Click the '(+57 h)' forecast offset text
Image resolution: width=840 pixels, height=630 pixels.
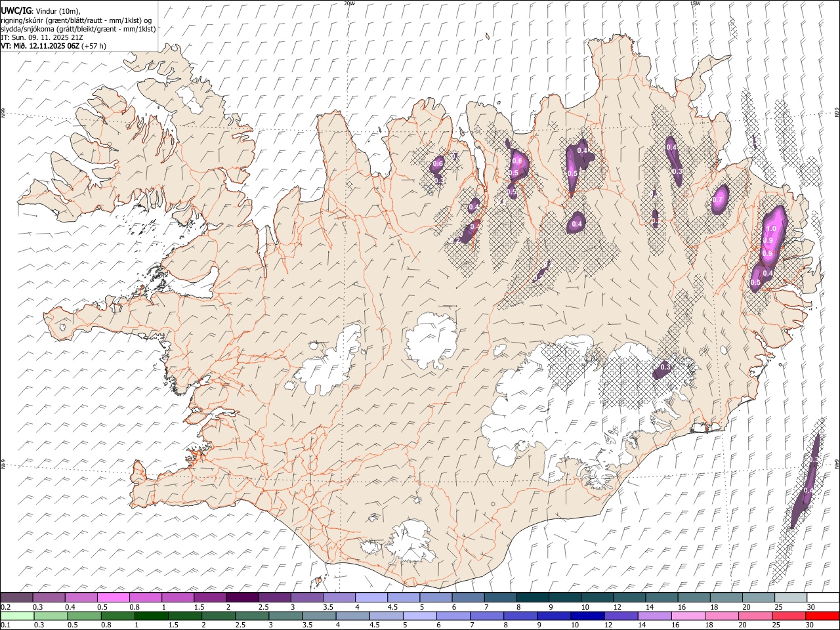pos(94,46)
